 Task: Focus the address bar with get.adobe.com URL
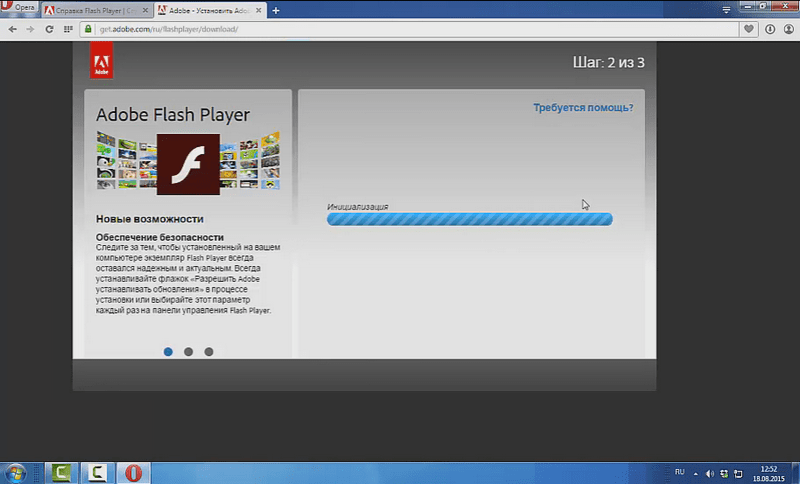click(x=408, y=29)
